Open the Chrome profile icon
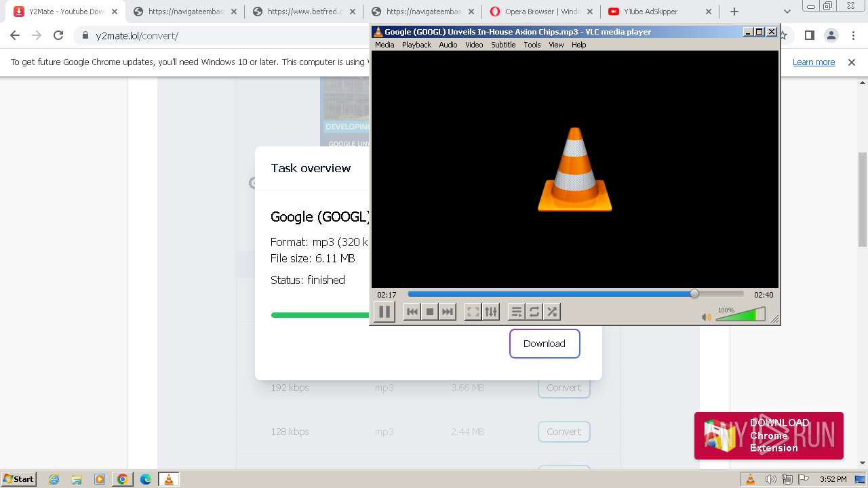The image size is (868, 488). tap(831, 36)
